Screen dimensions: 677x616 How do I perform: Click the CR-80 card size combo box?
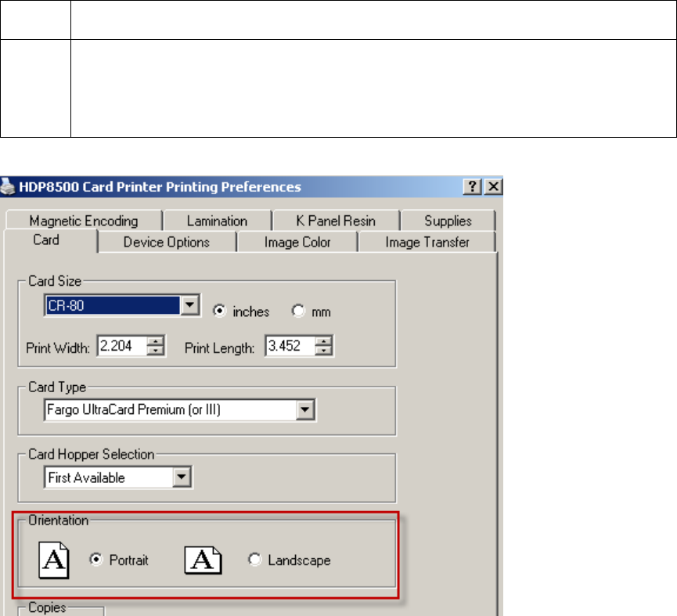(122, 305)
